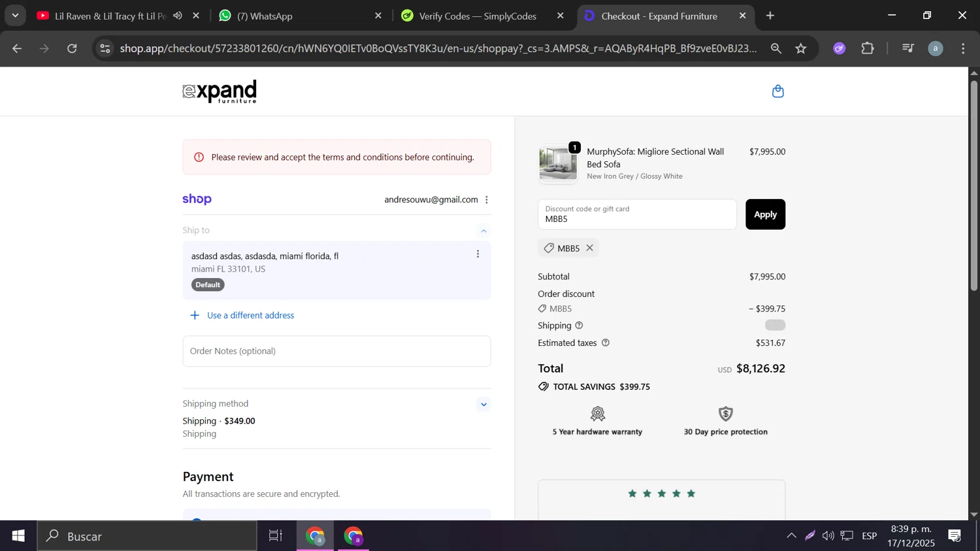Open media controls in Chrome toolbar
This screenshot has width=980, height=551.
point(907,48)
